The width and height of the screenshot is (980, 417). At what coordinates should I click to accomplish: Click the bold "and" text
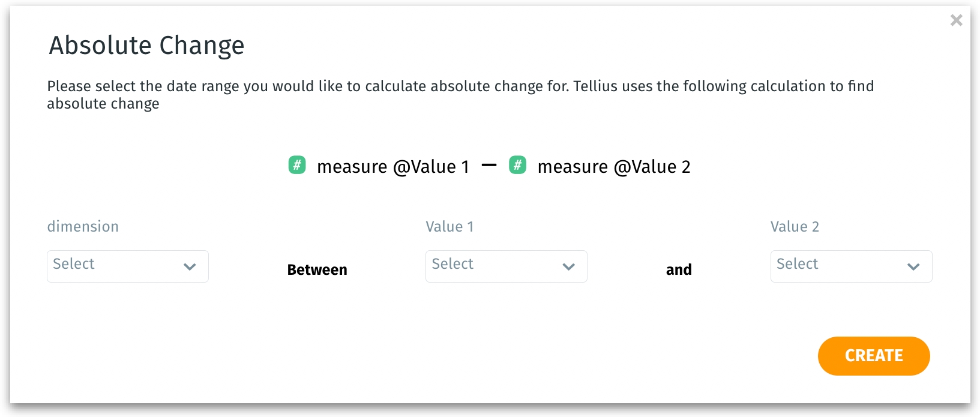[679, 270]
